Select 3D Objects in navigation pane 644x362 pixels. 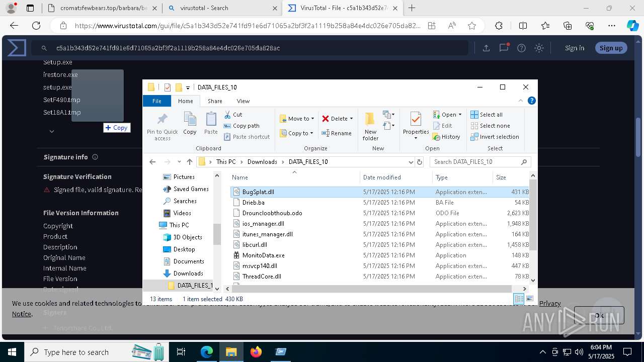[187, 237]
